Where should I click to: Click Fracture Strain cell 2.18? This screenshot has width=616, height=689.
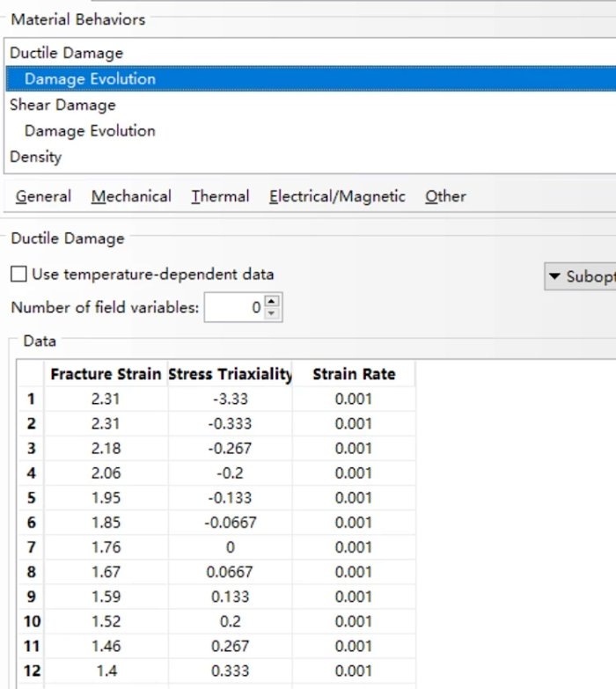coord(106,448)
